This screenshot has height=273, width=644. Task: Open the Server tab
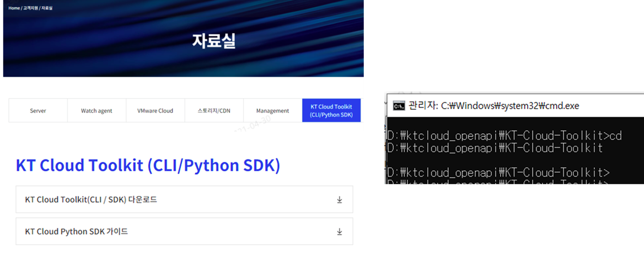[38, 110]
